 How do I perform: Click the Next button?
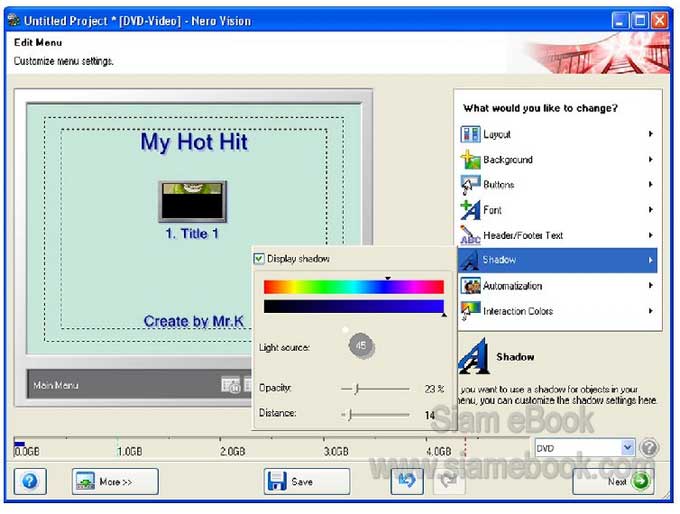tap(614, 481)
